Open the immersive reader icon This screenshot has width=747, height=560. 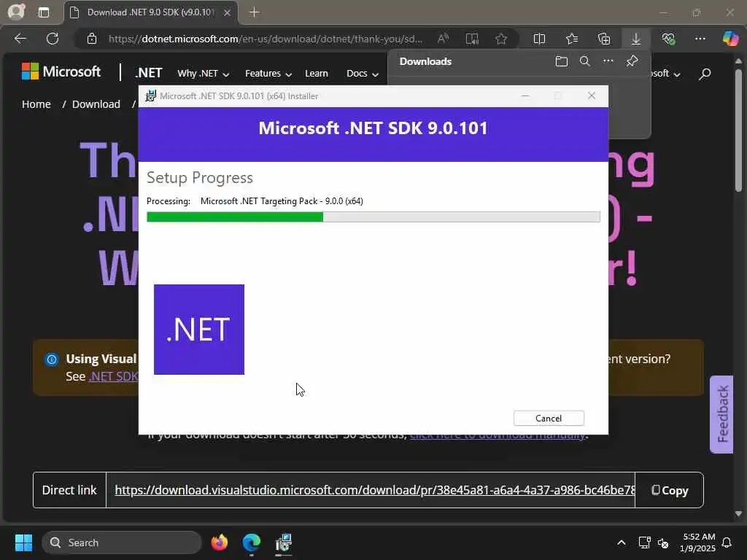coord(472,39)
